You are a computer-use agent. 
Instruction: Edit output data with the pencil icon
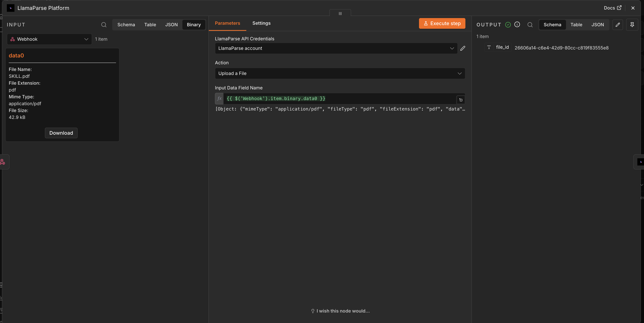pos(618,25)
